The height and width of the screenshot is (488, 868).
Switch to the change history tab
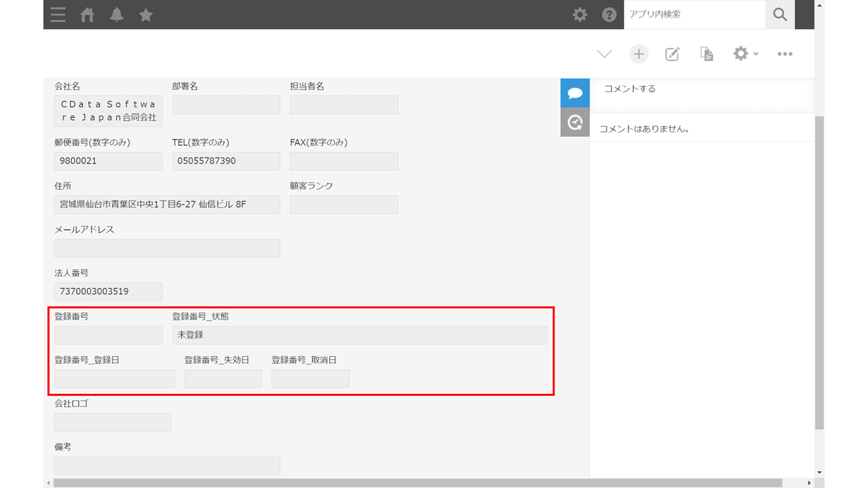[x=575, y=122]
